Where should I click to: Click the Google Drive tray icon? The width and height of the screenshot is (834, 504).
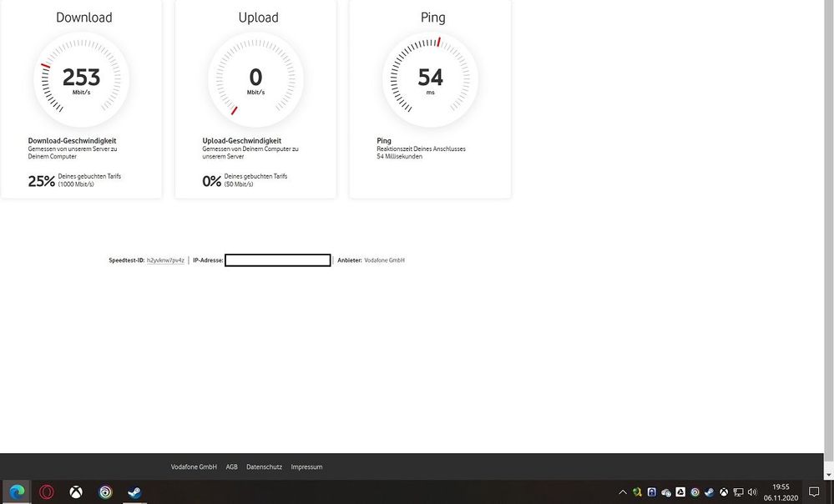pyautogui.click(x=680, y=492)
